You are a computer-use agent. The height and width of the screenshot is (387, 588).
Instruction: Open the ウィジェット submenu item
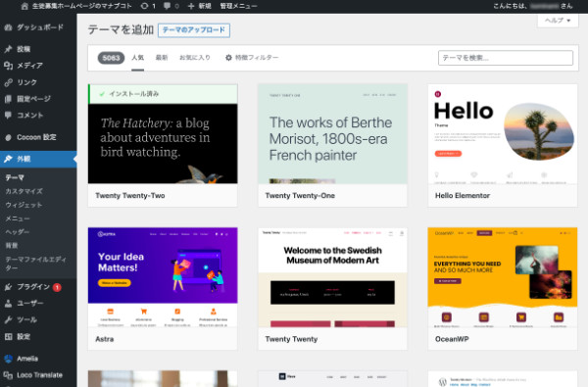[x=24, y=205]
